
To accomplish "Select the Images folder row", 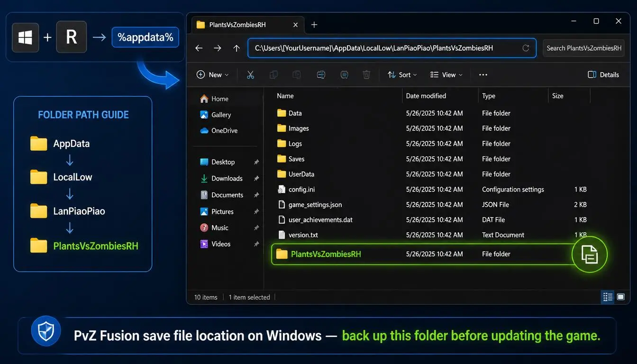I will [431, 128].
